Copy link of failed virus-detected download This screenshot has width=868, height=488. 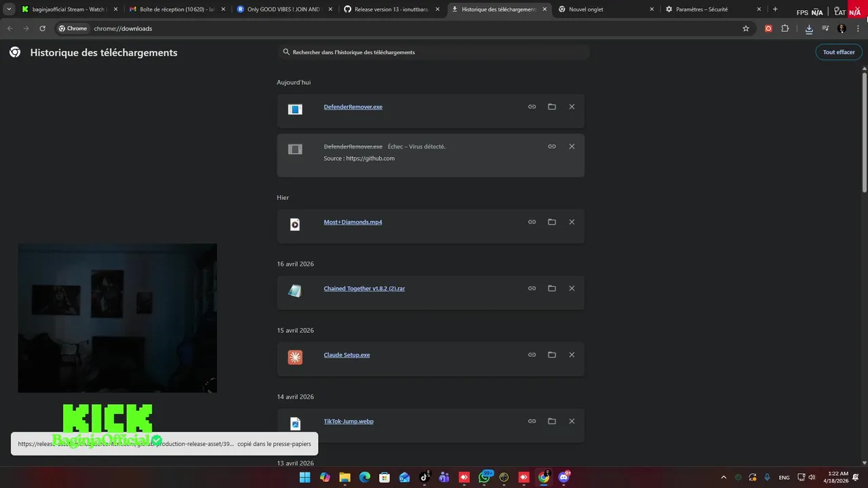point(552,146)
